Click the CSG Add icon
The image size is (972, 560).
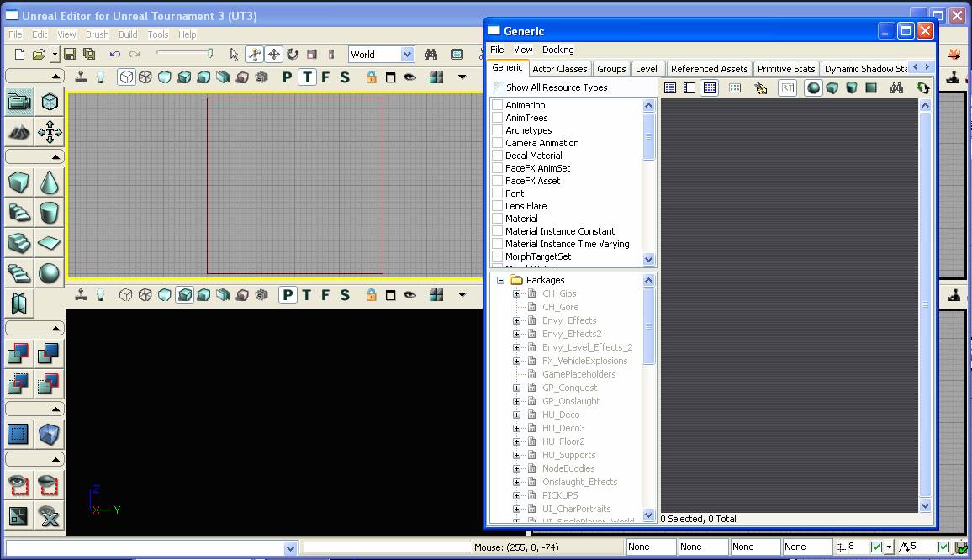click(18, 353)
